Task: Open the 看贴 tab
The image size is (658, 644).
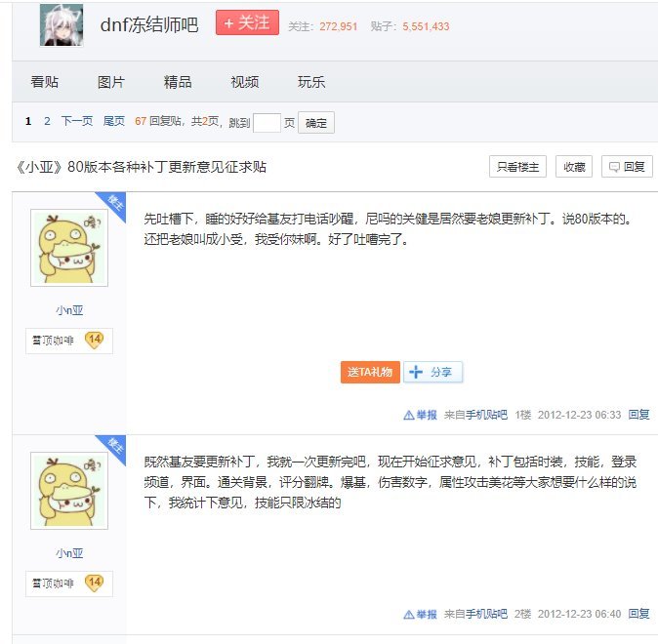Action: (x=45, y=82)
